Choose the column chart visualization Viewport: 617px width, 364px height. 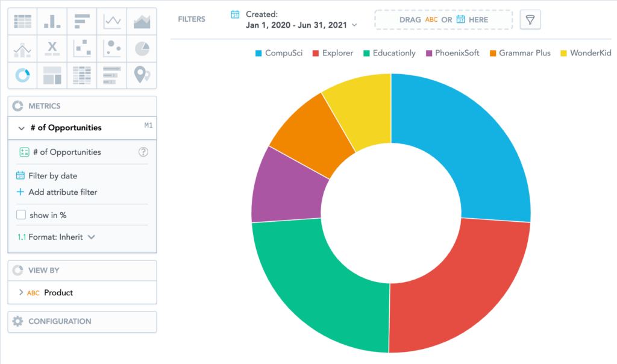pos(52,21)
